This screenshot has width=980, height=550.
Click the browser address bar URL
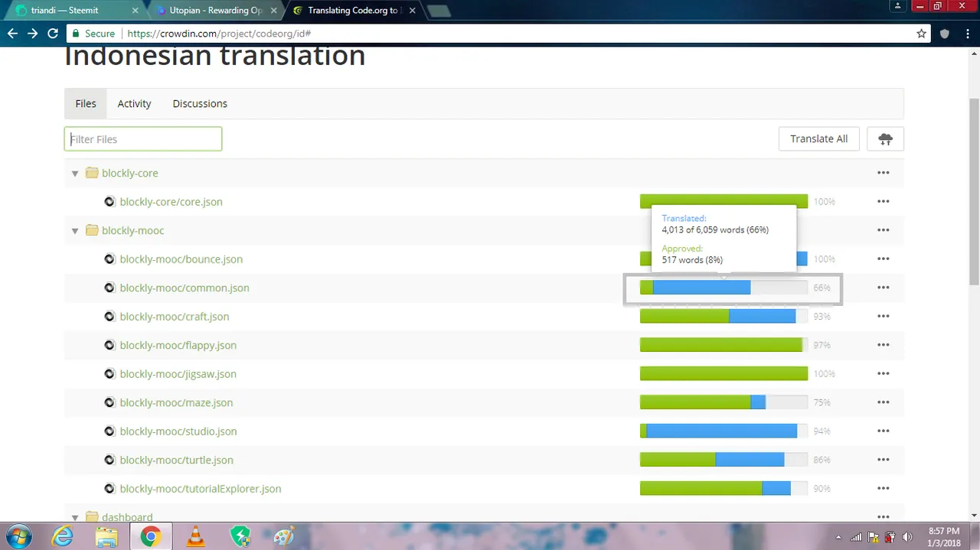pyautogui.click(x=218, y=34)
